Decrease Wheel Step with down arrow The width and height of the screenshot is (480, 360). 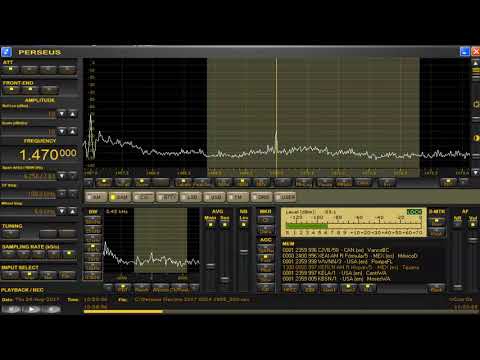[62, 211]
